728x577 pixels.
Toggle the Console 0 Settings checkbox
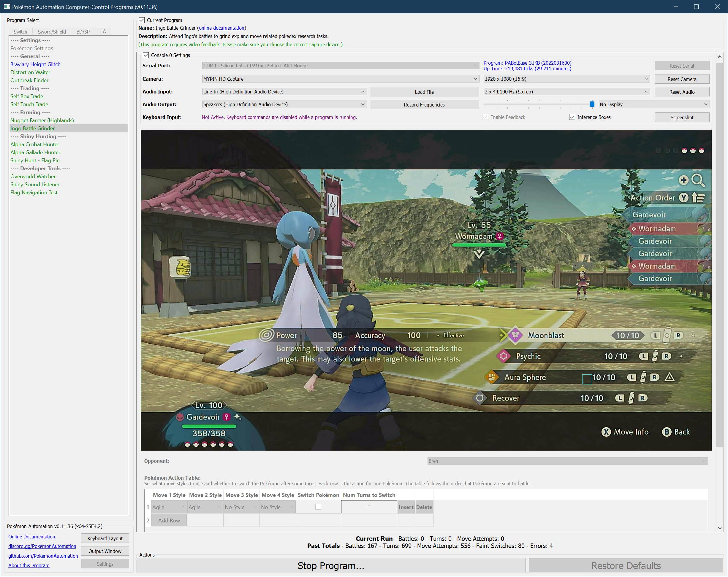146,55
